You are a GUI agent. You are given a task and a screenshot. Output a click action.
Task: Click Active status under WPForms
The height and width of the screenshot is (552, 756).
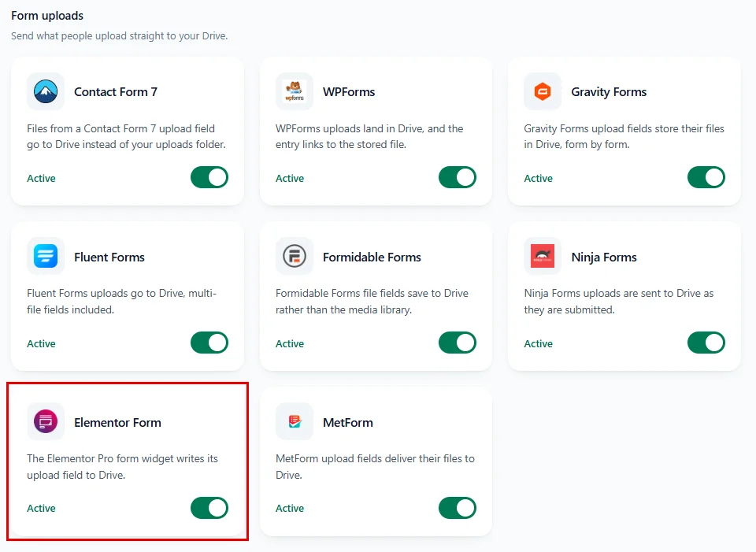pyautogui.click(x=290, y=179)
